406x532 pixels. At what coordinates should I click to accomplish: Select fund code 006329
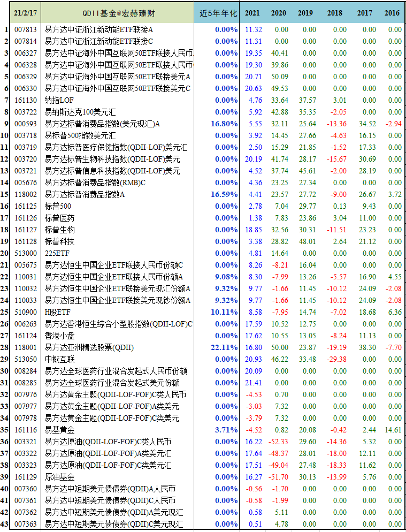pyautogui.click(x=26, y=77)
